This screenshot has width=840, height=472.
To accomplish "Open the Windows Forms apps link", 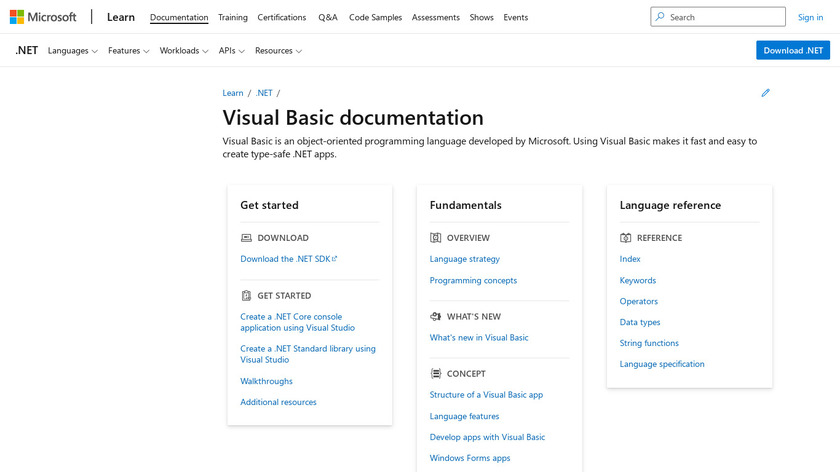I will click(x=470, y=458).
